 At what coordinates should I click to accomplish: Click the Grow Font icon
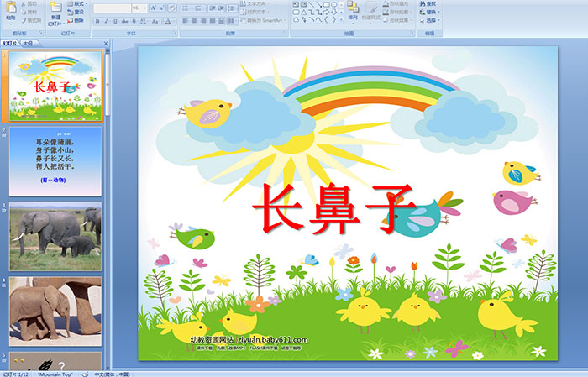click(x=154, y=8)
